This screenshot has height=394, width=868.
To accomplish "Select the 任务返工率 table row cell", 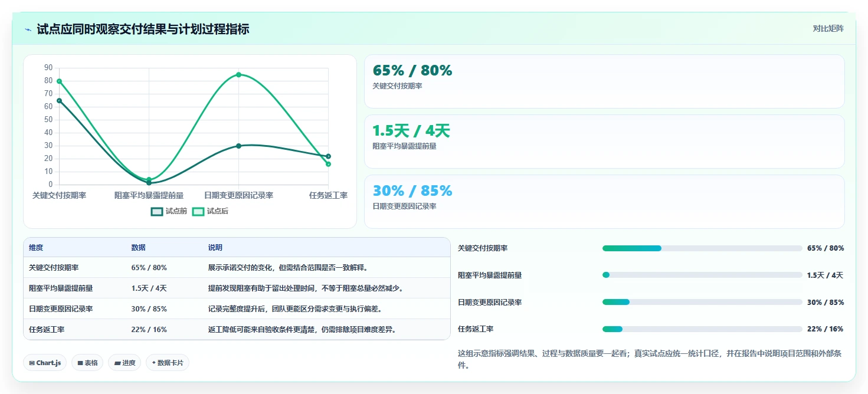I will click(47, 329).
